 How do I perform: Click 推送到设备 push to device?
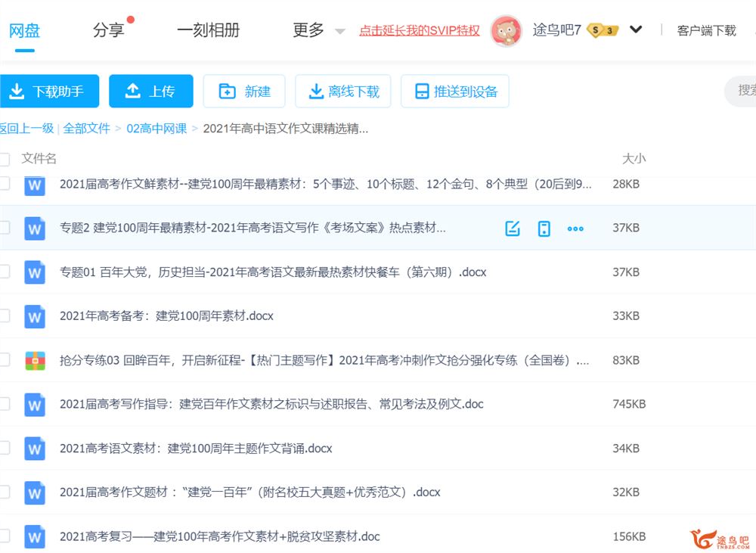[454, 92]
